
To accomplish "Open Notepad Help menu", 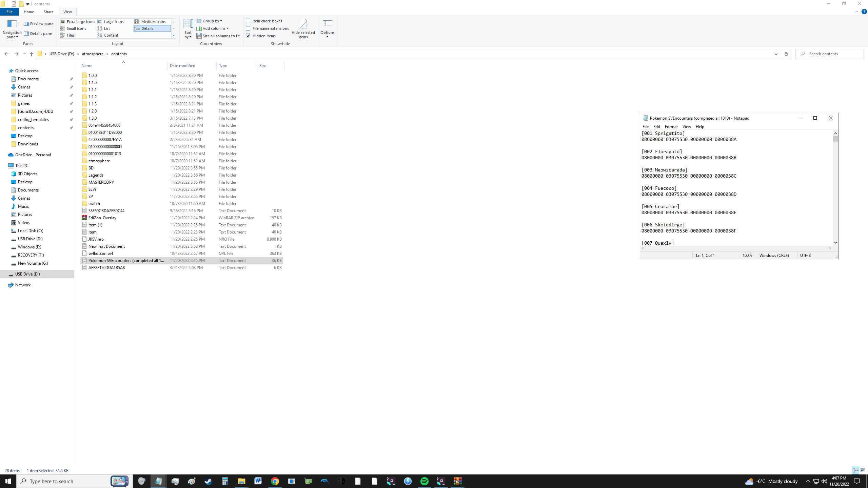I will pos(700,127).
